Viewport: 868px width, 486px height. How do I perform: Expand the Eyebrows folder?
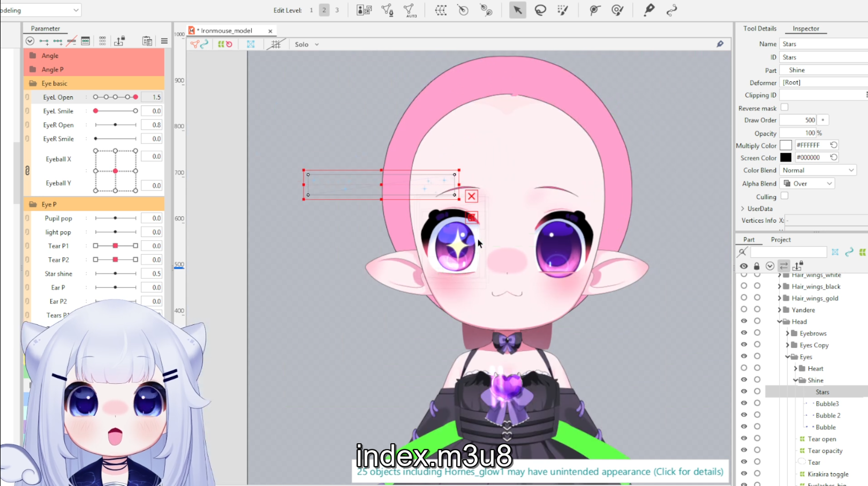tap(788, 333)
